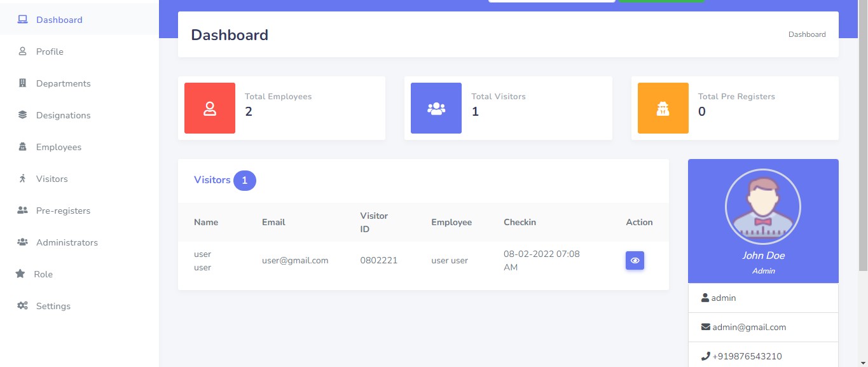Screen dimensions: 868x367
Task: Click the Departments building icon
Action: coord(23,83)
